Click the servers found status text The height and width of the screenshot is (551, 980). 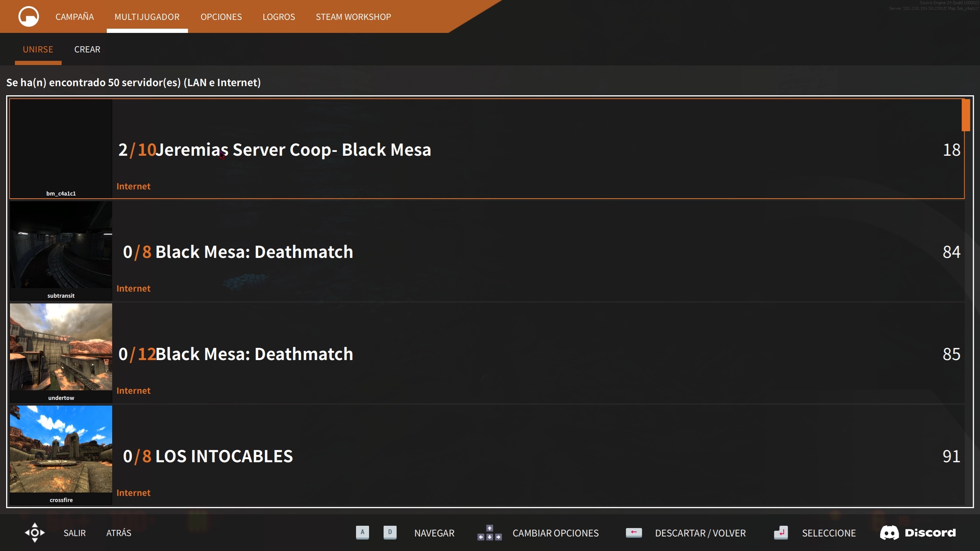click(134, 82)
